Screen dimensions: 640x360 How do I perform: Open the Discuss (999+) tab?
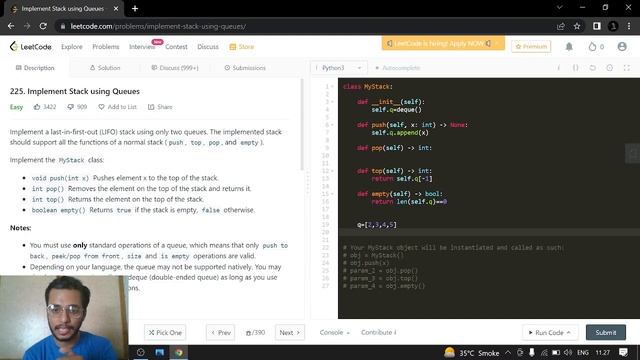(175, 68)
